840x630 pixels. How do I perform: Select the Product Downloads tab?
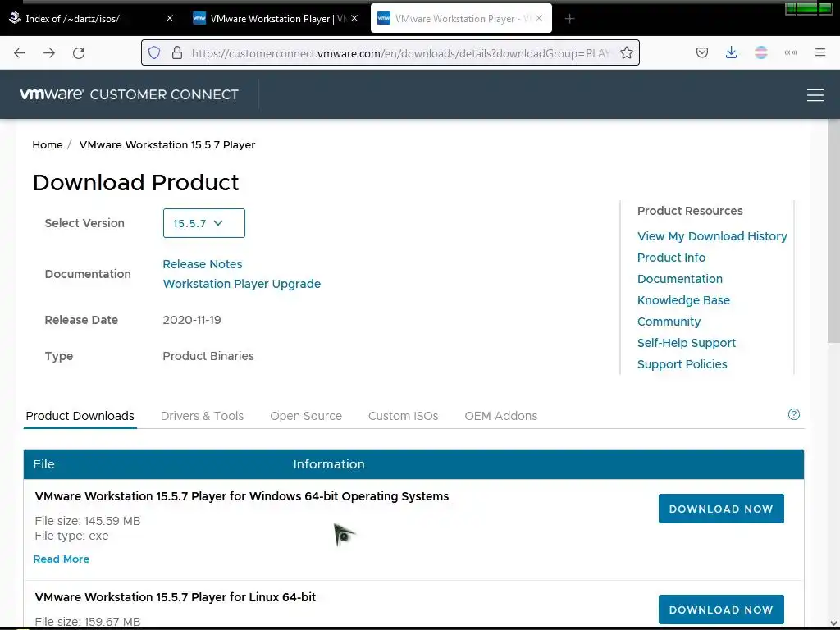click(80, 416)
